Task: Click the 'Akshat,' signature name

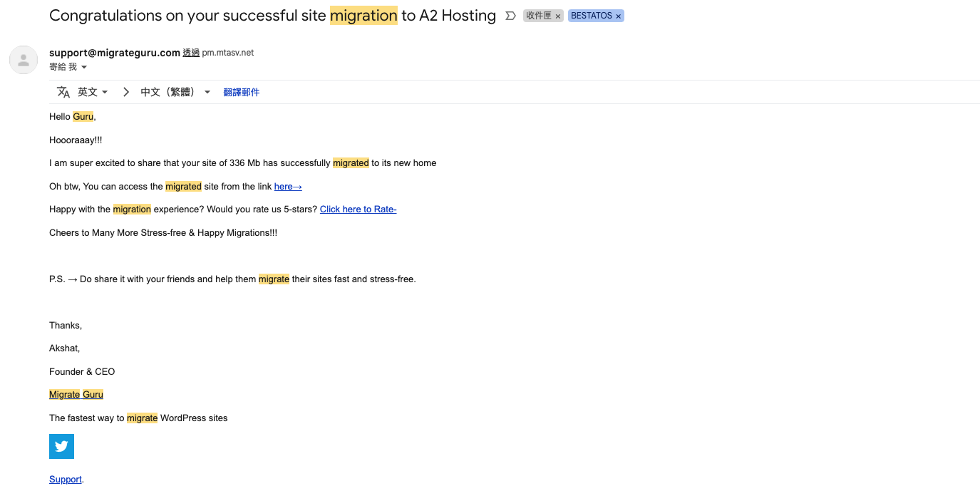Action: point(65,348)
